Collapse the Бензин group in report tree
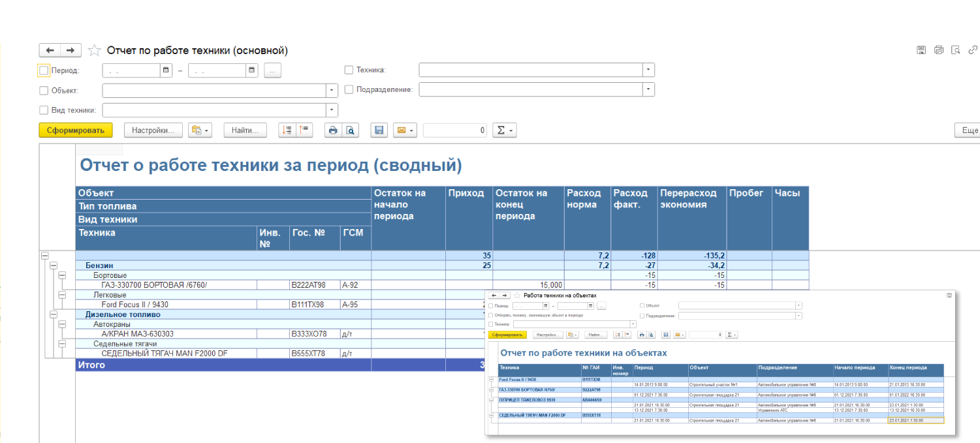The height and width of the screenshot is (443, 980). click(54, 266)
